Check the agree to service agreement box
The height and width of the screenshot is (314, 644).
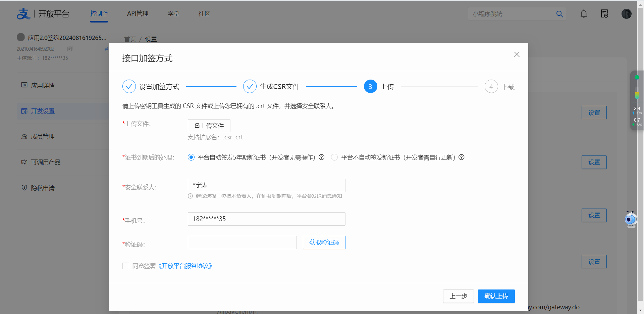pyautogui.click(x=126, y=266)
